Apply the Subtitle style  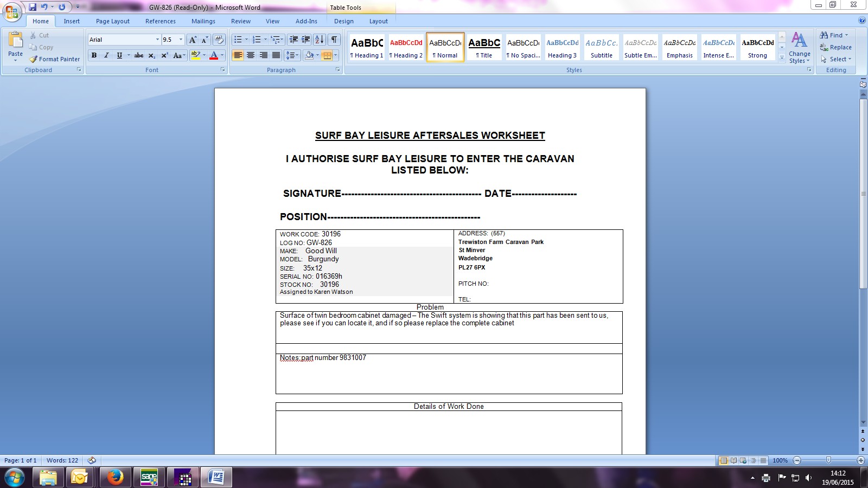601,47
